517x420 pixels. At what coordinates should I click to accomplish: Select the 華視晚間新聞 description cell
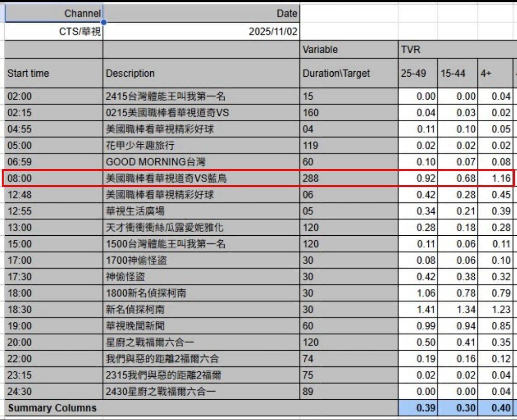[201, 326]
